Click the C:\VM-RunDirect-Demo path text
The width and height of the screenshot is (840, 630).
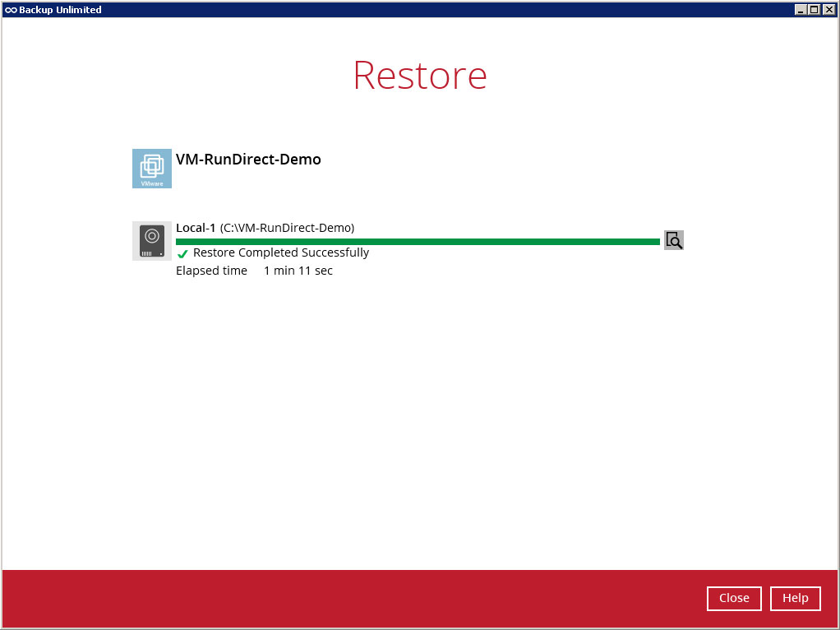coord(287,228)
